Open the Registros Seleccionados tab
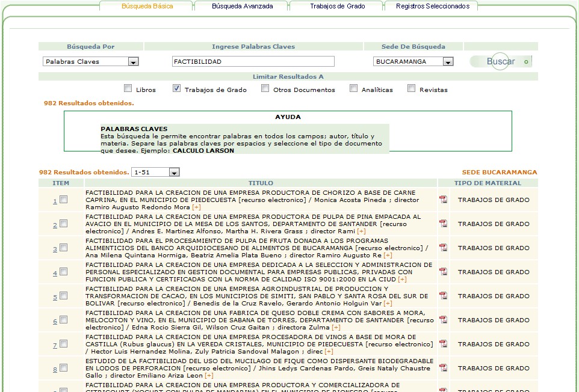This screenshot has width=579, height=392. pos(432,6)
